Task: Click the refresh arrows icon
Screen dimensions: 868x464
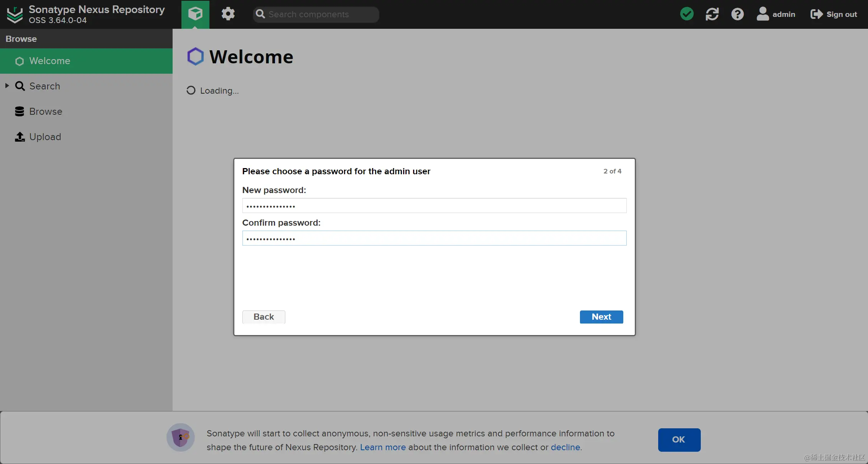Action: 712,14
